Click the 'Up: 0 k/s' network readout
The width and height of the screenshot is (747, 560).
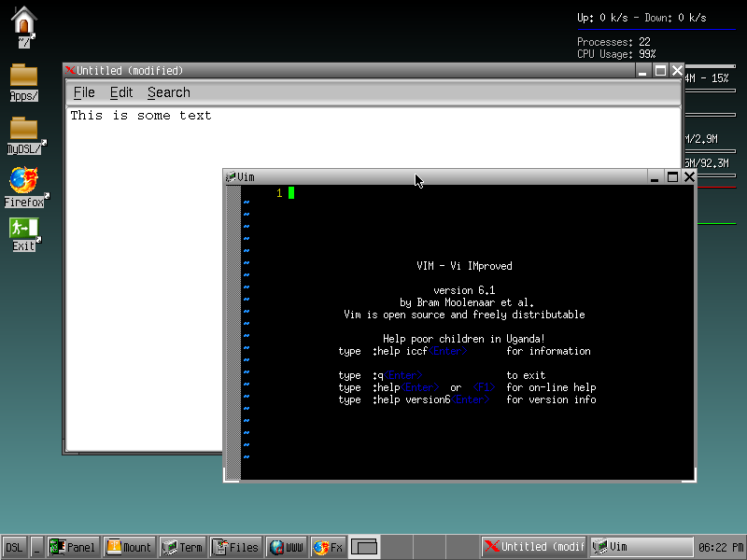coord(602,18)
